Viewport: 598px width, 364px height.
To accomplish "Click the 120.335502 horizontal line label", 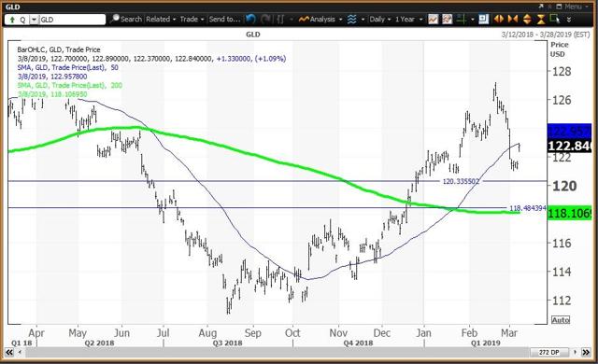I will coord(461,182).
